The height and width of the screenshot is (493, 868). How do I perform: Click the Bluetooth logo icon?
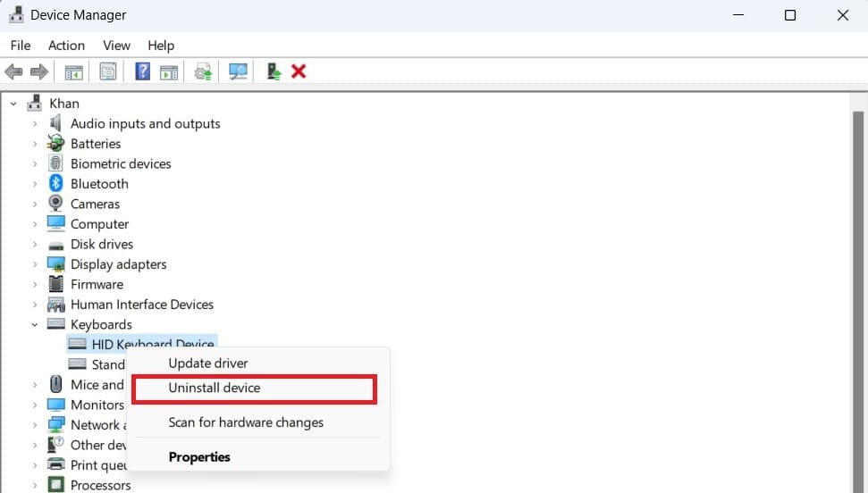[55, 183]
